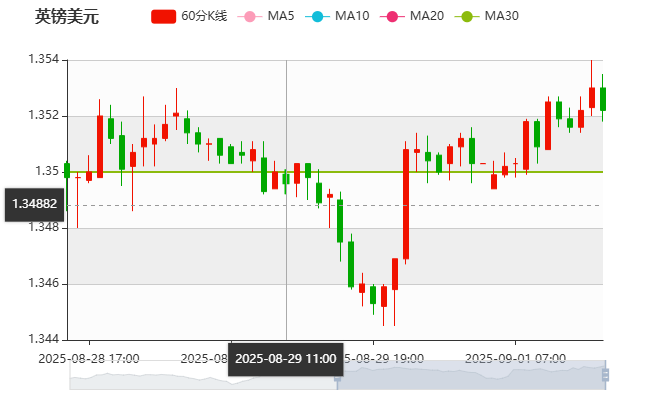The image size is (670, 400).
Task: Click the 2025-08-29 11:00 crosshair time label
Action: (x=286, y=358)
